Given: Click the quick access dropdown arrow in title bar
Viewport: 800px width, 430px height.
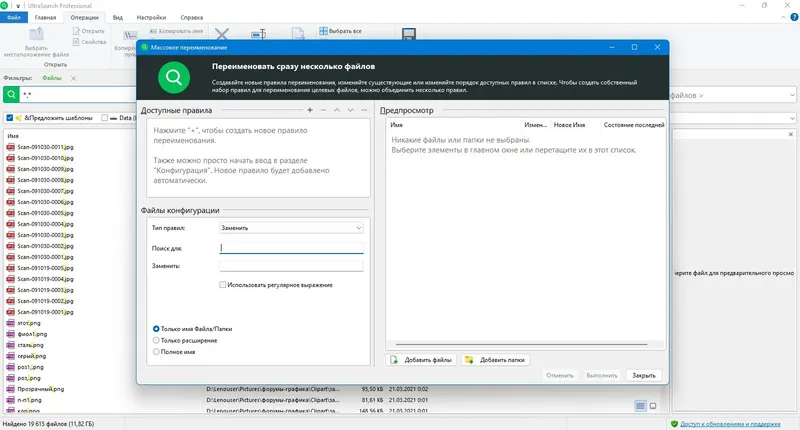Looking at the screenshot, I should (x=18, y=6).
